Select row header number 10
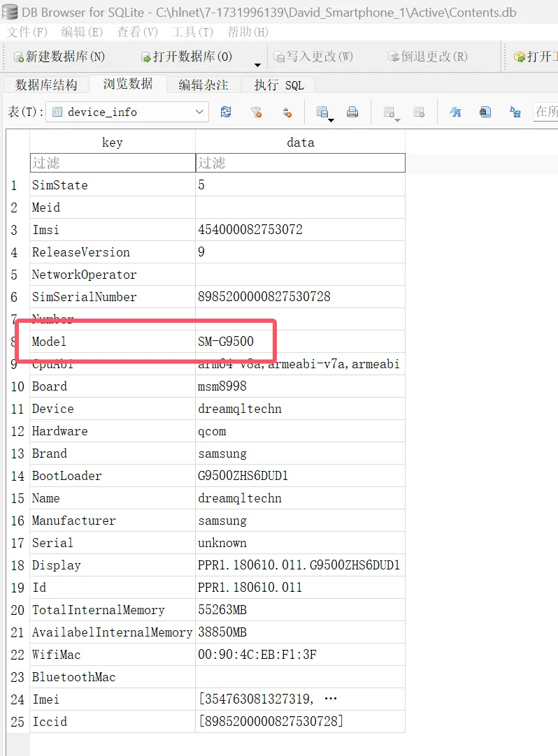 [x=18, y=386]
